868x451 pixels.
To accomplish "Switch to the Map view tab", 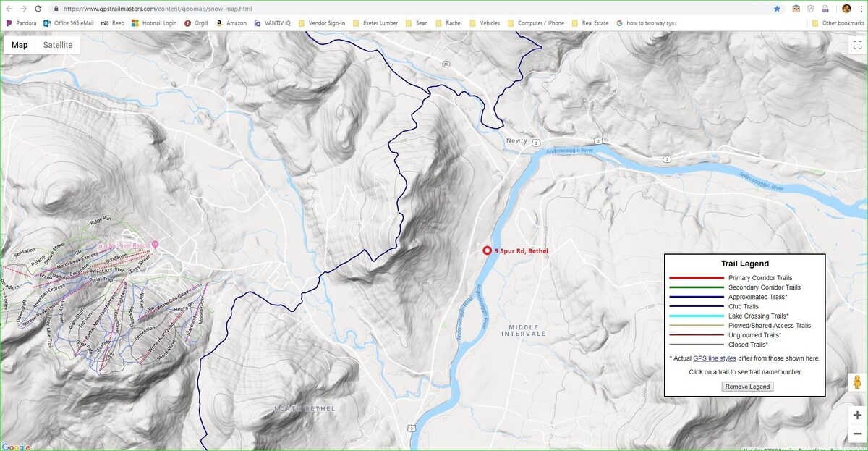I will [20, 45].
